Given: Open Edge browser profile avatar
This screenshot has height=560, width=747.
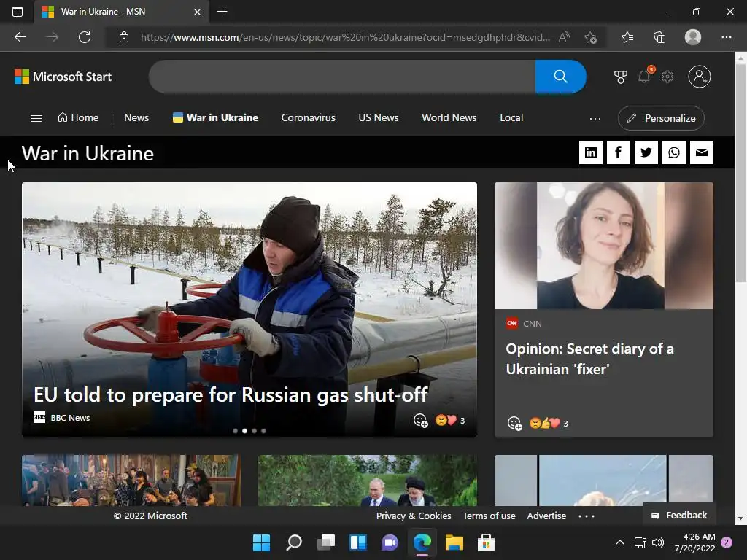Looking at the screenshot, I should pos(693,37).
